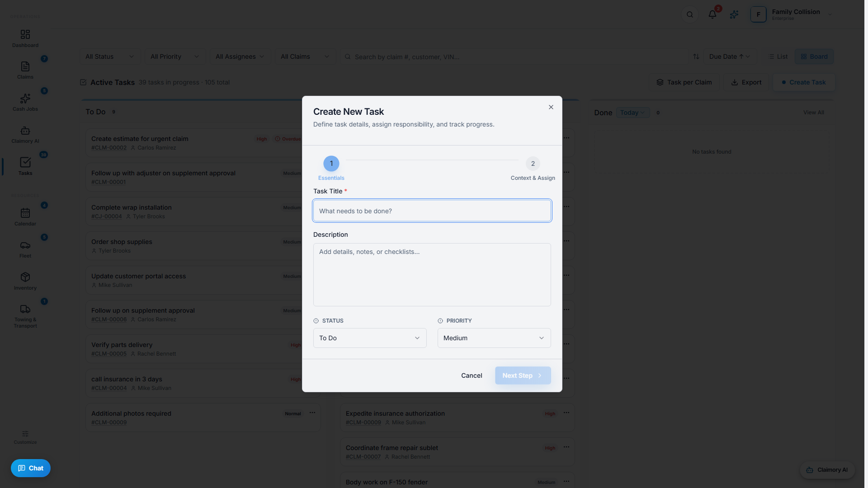
Task: Open more options for Coordinate frame repair sublet
Action: (x=566, y=447)
